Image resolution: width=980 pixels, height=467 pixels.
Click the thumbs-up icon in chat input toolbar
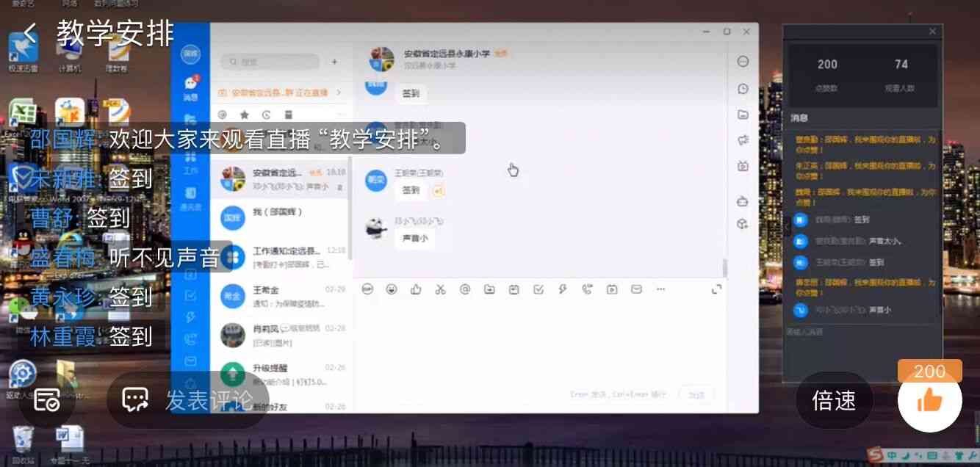pos(416,289)
